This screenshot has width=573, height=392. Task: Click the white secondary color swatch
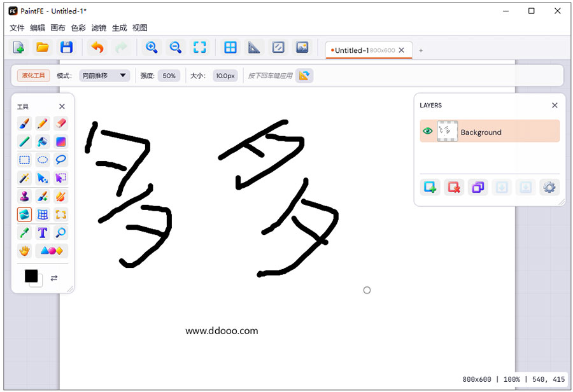point(39,283)
